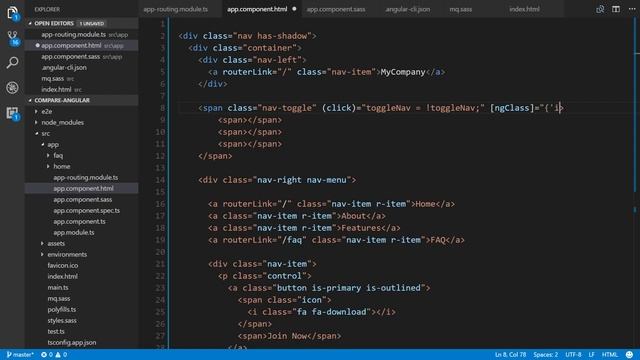This screenshot has width=640, height=360.
Task: Click Ln 8, Col 78 cursor position
Action: click(510, 355)
